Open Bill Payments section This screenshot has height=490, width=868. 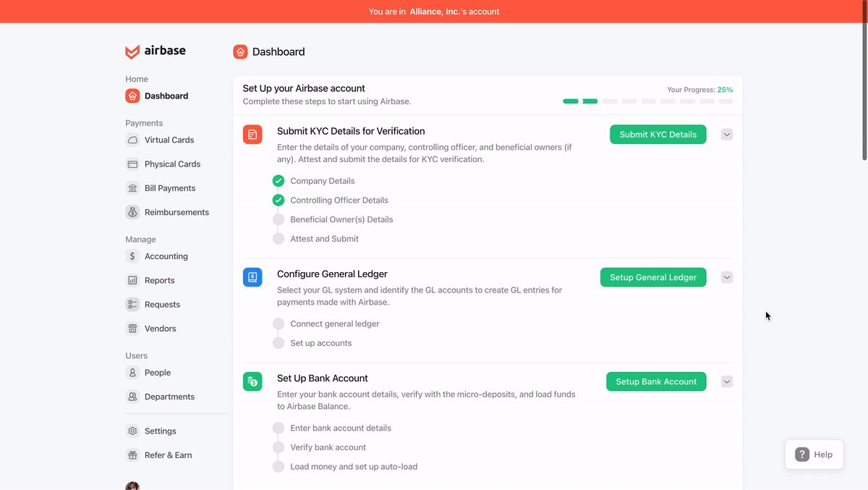click(170, 188)
